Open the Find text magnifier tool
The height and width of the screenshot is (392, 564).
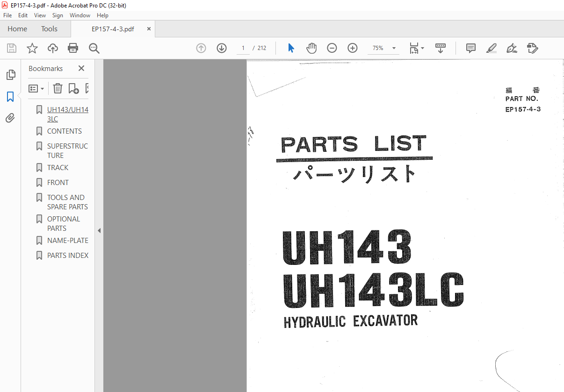pyautogui.click(x=94, y=48)
